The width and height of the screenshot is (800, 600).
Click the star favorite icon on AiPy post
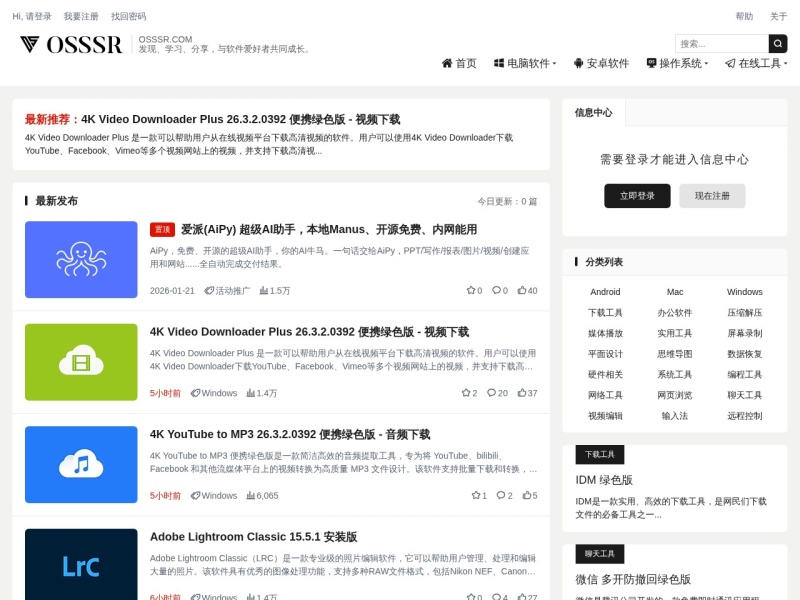pos(470,290)
